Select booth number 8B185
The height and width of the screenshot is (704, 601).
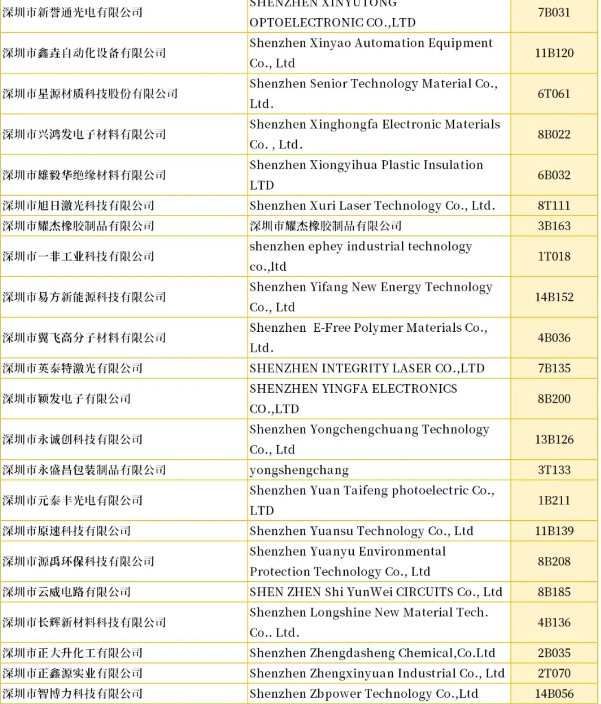554,592
